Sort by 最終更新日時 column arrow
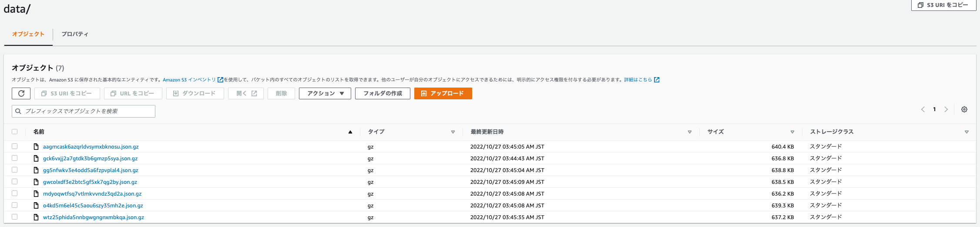 (x=690, y=132)
